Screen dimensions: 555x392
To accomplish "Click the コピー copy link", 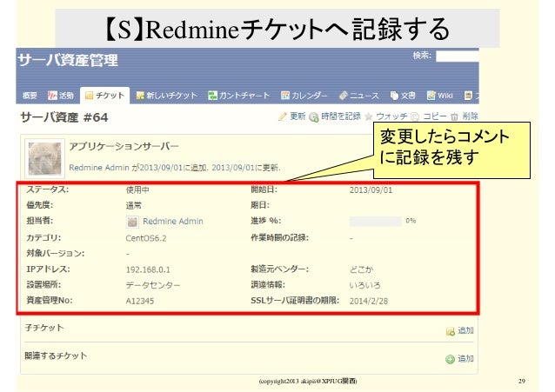I will click(x=435, y=116).
